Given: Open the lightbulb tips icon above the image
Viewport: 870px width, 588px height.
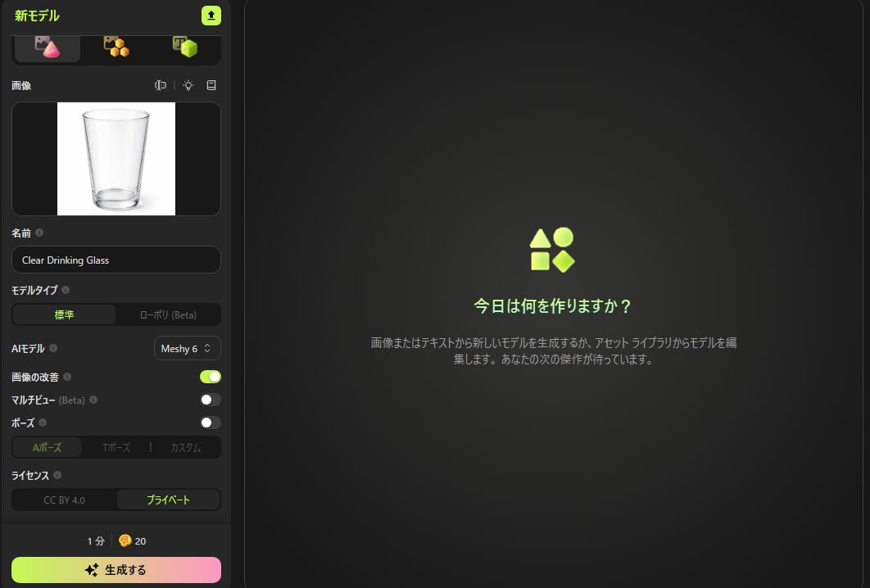Looking at the screenshot, I should tap(188, 85).
